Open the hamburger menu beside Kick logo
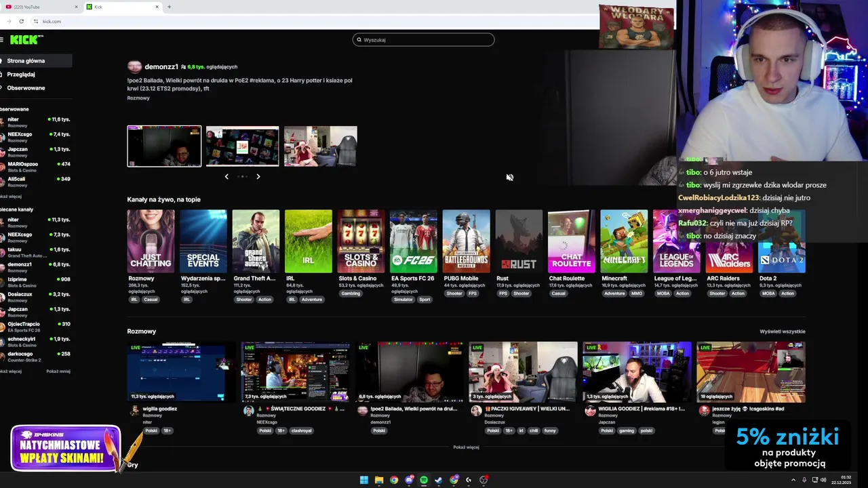Image resolution: width=868 pixels, height=488 pixels. point(2,40)
